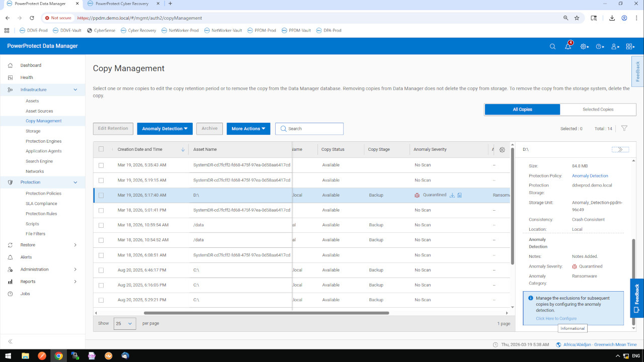Collapse the Protection section chevron
The height and width of the screenshot is (362, 644).
tap(75, 182)
